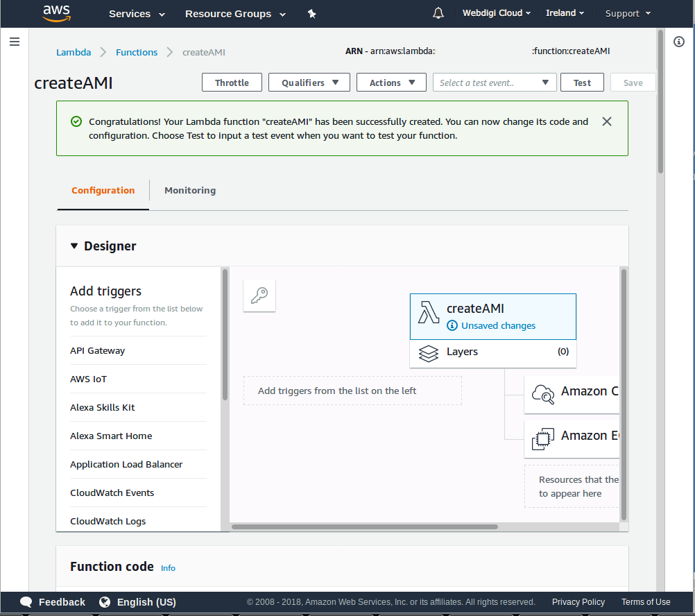
Task: Click the AWS logo home icon
Action: point(56,13)
